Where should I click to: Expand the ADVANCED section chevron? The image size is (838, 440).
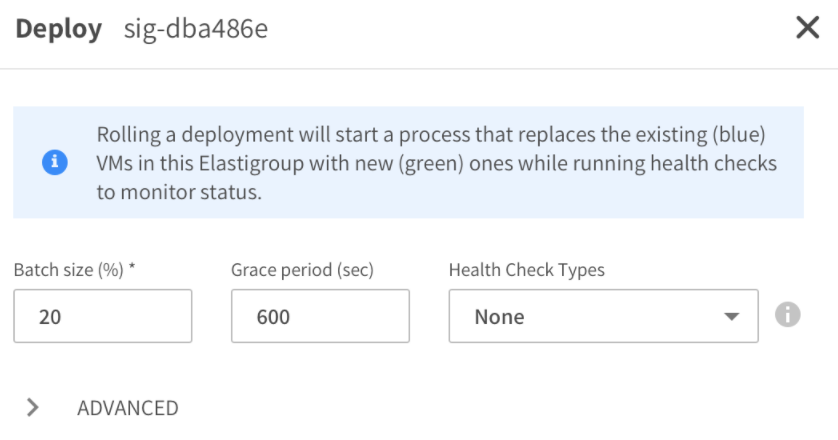coord(34,407)
